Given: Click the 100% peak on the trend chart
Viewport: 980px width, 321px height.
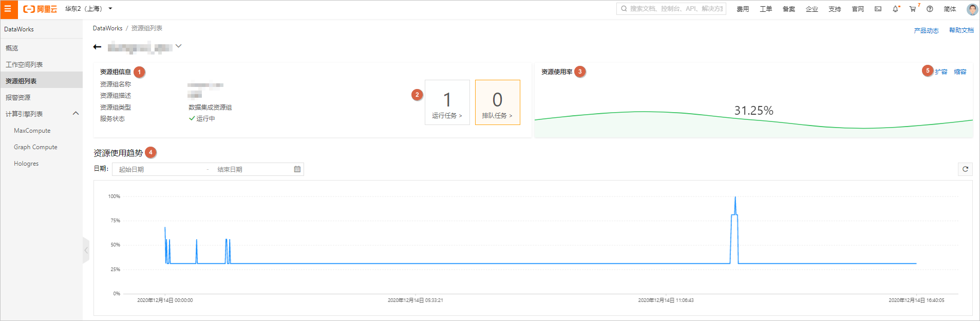Looking at the screenshot, I should coord(735,198).
